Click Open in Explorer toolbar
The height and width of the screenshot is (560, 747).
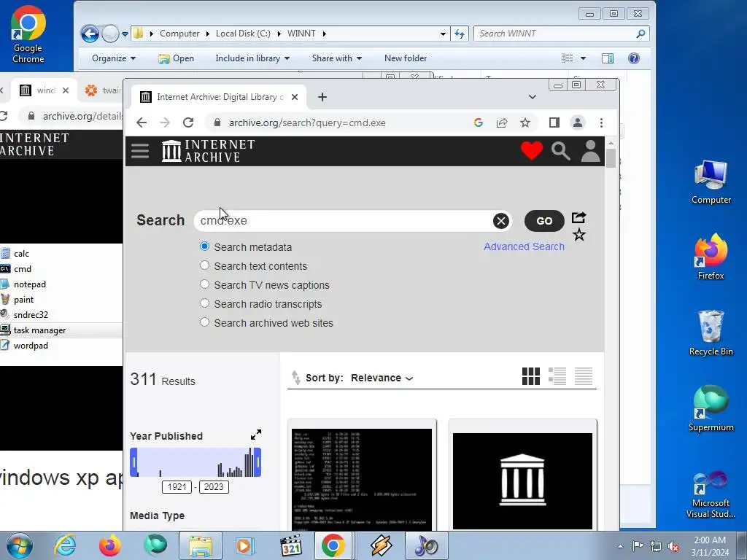tap(176, 58)
